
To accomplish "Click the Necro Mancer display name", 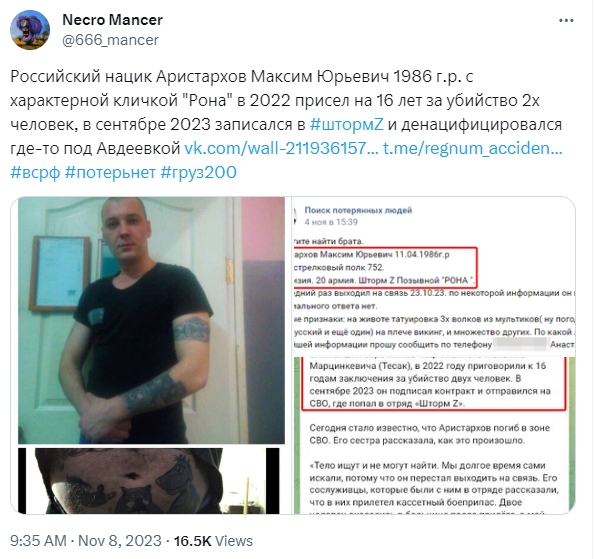I will tap(112, 20).
